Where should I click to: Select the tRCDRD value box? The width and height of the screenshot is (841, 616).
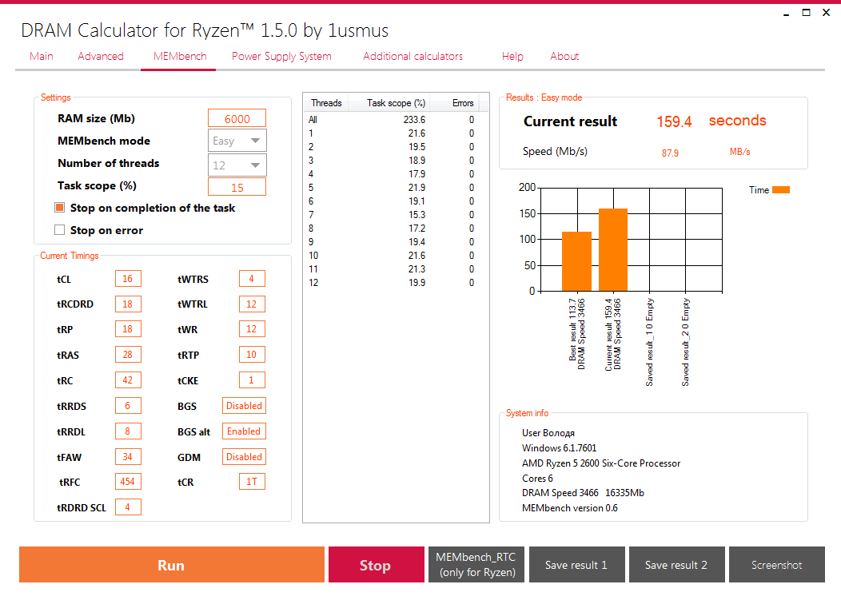[128, 304]
